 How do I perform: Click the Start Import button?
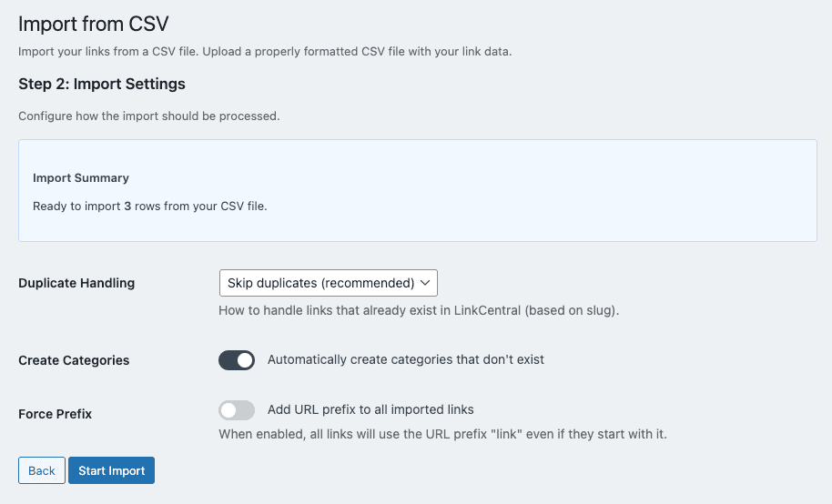tap(111, 470)
